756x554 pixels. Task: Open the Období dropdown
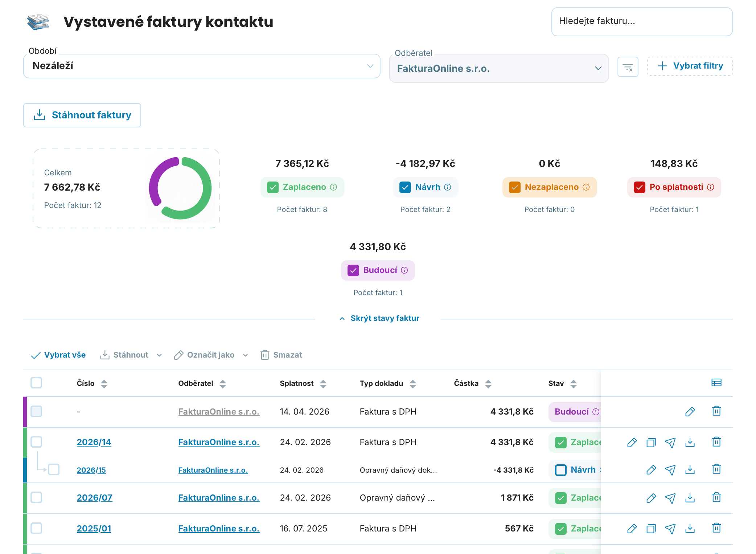click(x=202, y=66)
